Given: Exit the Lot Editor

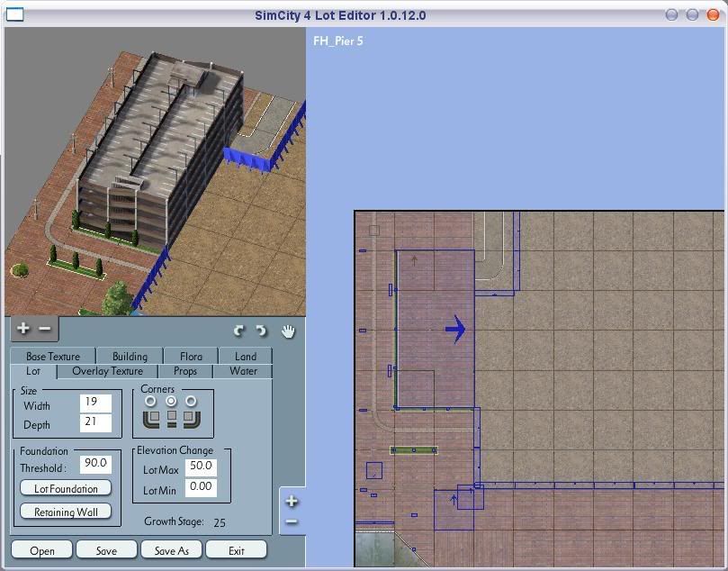Looking at the screenshot, I should (x=237, y=550).
